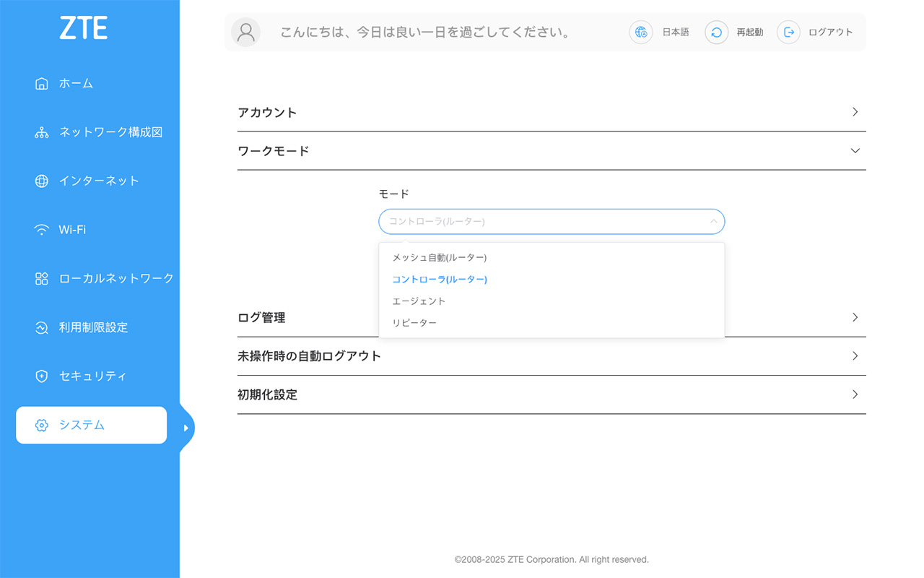This screenshot has height=578, width=924.
Task: Select the Wi-Fi icon in the sidebar
Action: 41,229
